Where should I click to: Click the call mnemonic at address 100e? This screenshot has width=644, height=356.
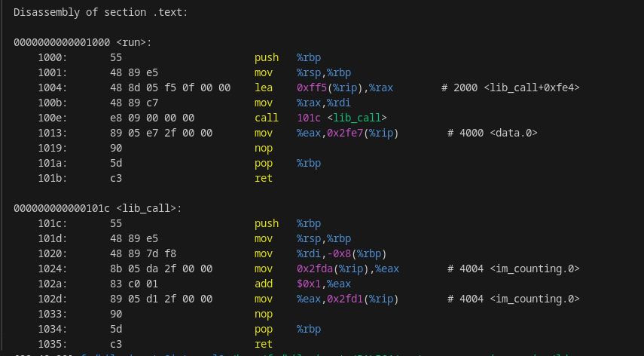tap(267, 118)
